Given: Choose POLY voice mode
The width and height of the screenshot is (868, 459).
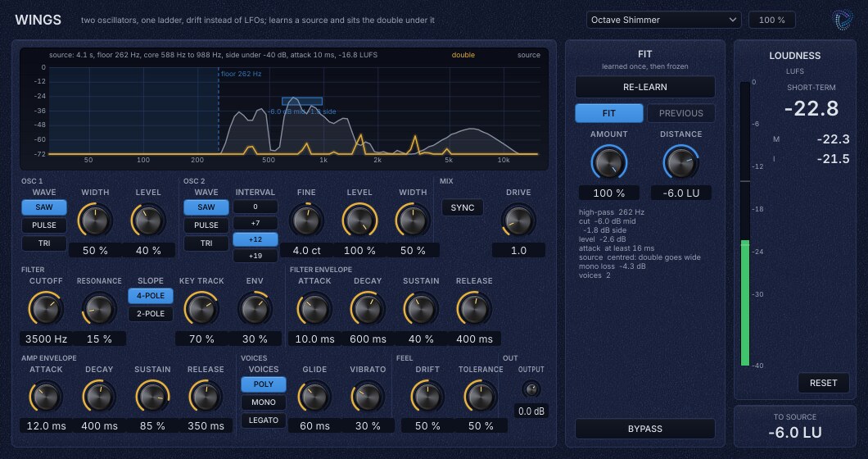Looking at the screenshot, I should [x=264, y=384].
